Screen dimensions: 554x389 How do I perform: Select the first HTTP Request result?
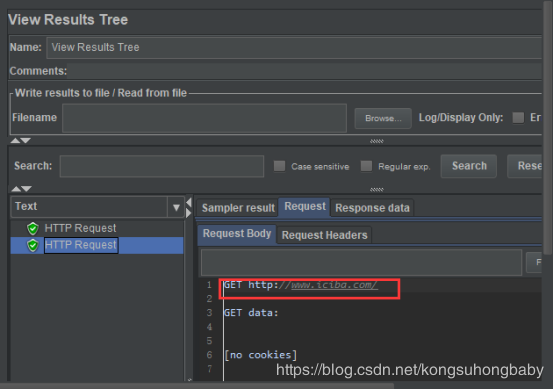pyautogui.click(x=80, y=228)
